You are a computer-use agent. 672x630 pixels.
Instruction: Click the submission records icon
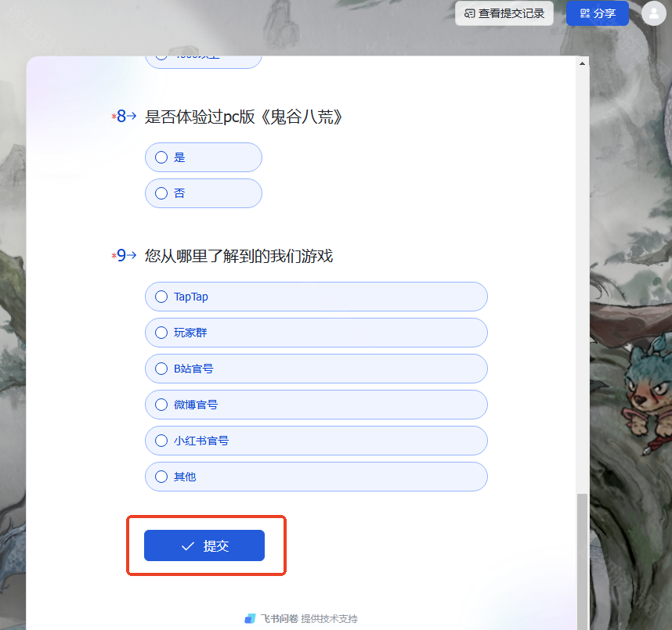click(470, 14)
